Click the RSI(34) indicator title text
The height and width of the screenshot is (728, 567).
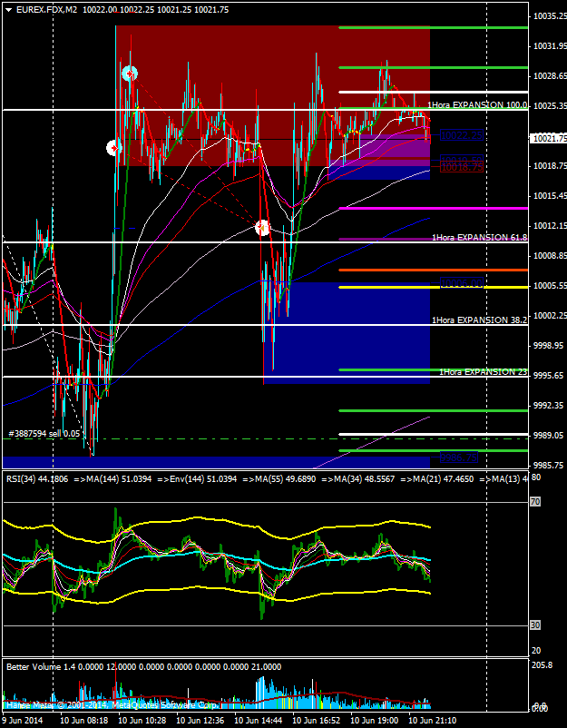coord(36,477)
